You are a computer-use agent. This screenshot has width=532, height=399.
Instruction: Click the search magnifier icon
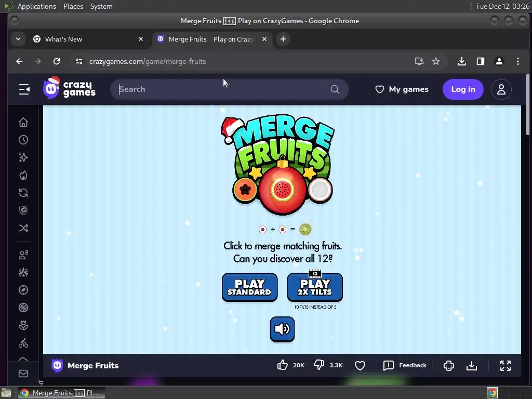[335, 89]
